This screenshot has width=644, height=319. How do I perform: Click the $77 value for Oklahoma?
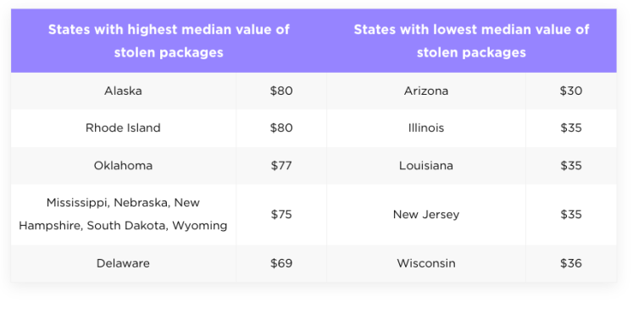[x=281, y=166]
